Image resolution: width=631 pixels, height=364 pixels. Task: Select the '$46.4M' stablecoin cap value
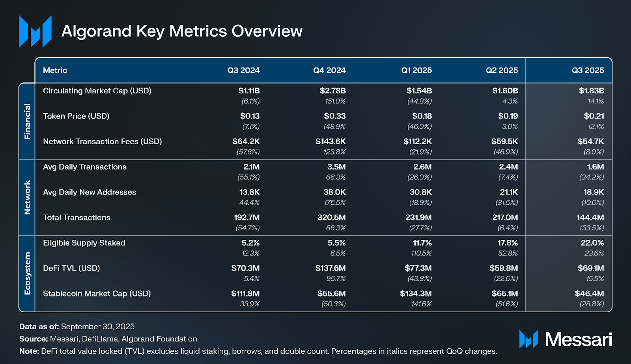pos(589,293)
